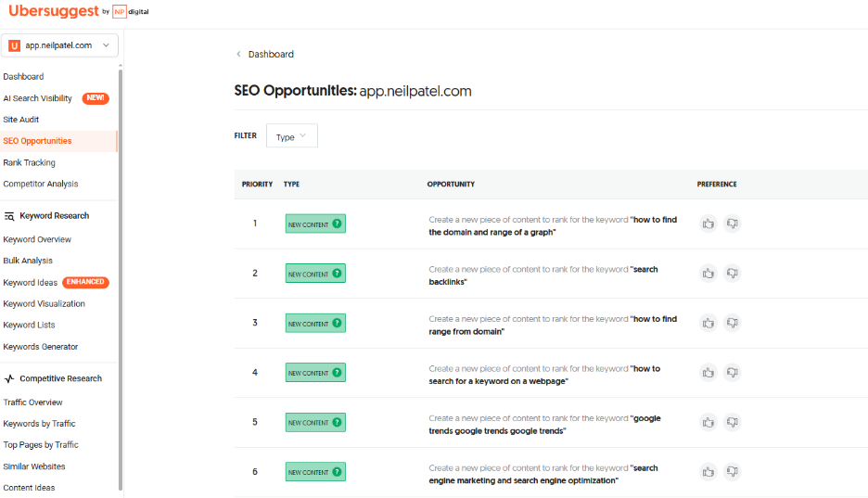
Task: Open the Type filter dropdown
Action: click(x=292, y=136)
